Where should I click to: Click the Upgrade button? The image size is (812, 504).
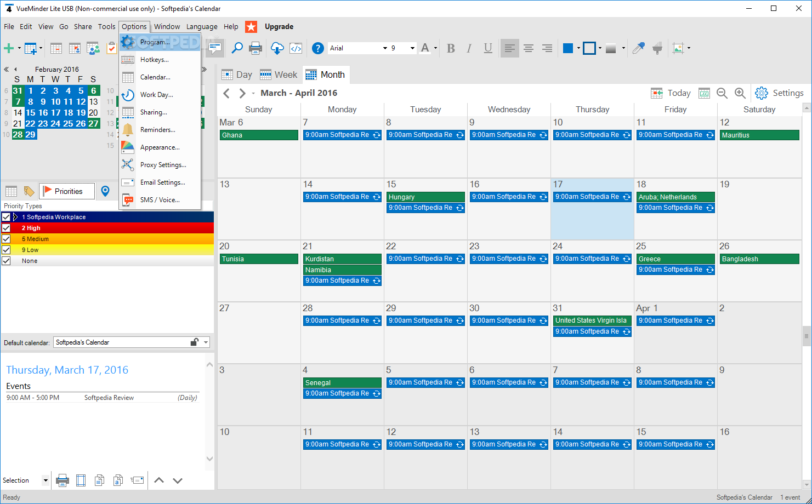click(x=279, y=26)
